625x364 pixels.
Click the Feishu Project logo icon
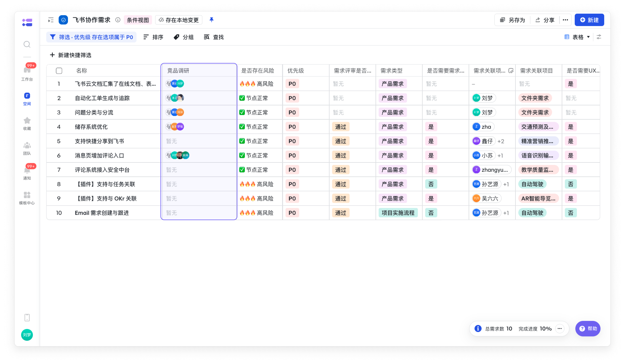pyautogui.click(x=27, y=22)
